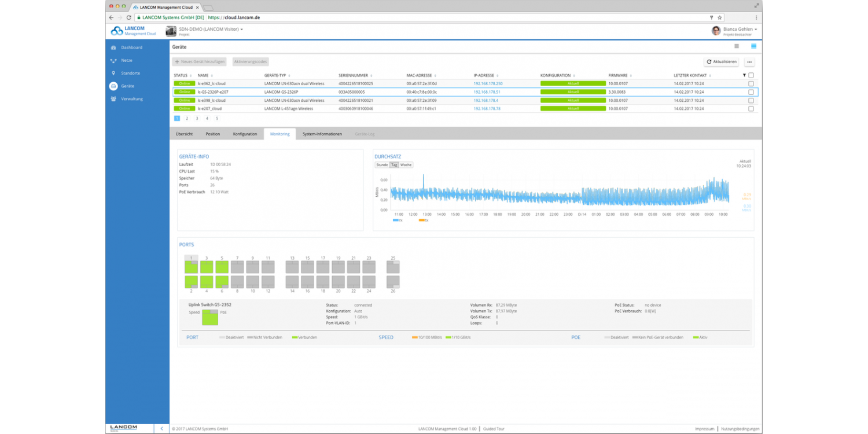This screenshot has width=868, height=434.
Task: Open the System-Informationen tab
Action: pyautogui.click(x=322, y=134)
